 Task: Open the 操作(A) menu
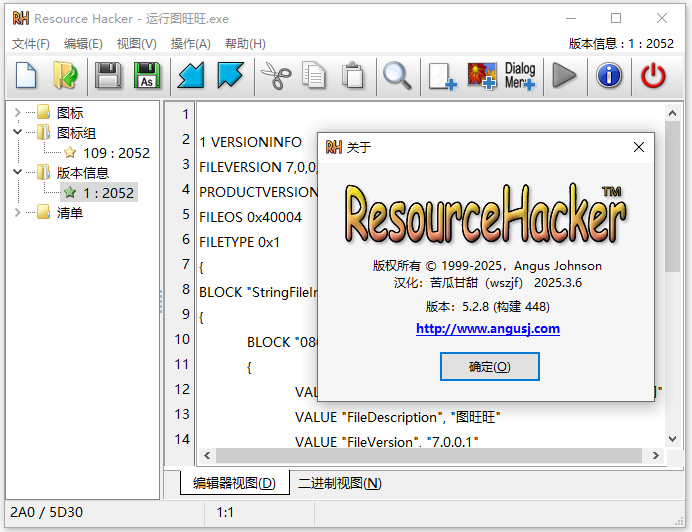click(191, 44)
